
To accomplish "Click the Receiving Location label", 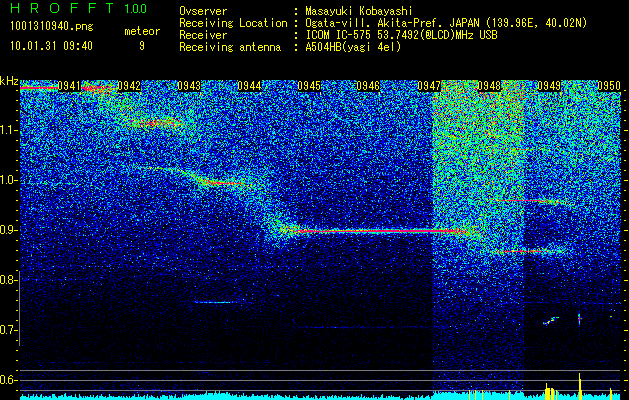I will 233,23.
